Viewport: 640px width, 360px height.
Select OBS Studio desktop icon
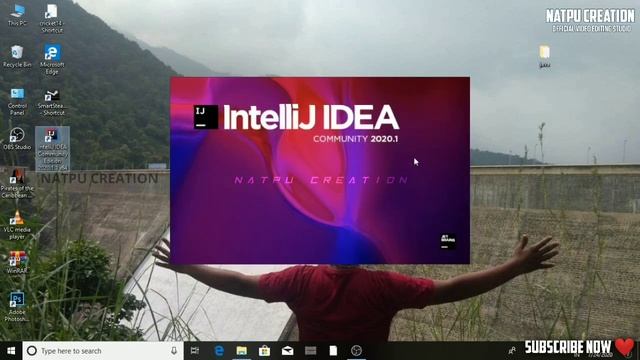17,139
